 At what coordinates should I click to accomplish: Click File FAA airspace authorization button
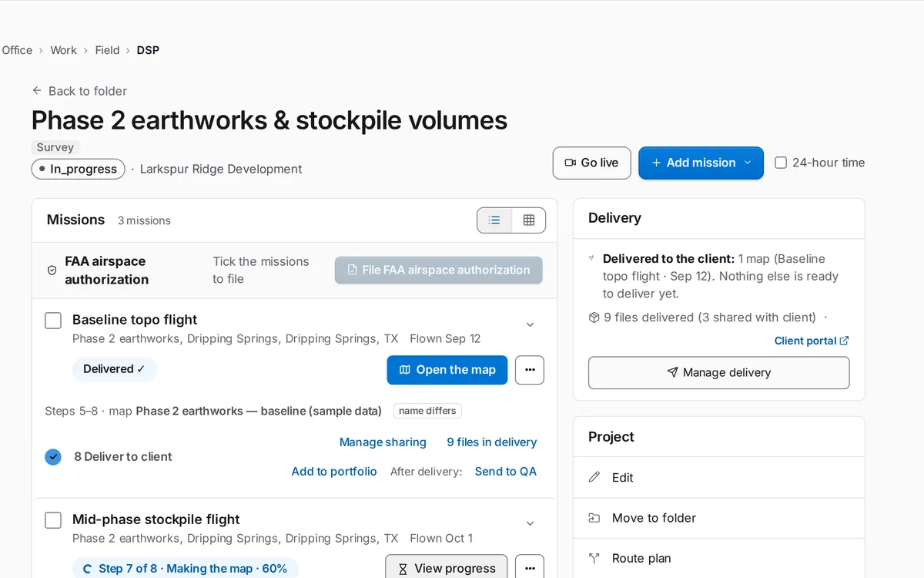439,270
